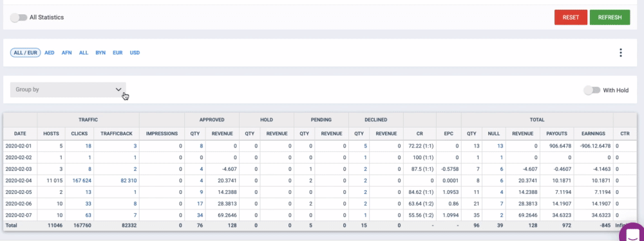Image resolution: width=644 pixels, height=241 pixels.
Task: Select the BYN currency tab
Action: 100,53
